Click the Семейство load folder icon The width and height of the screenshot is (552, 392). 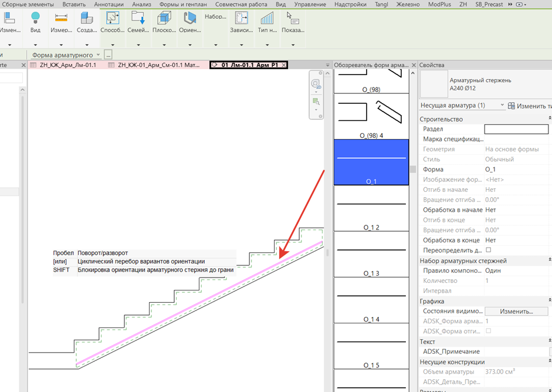click(138, 18)
